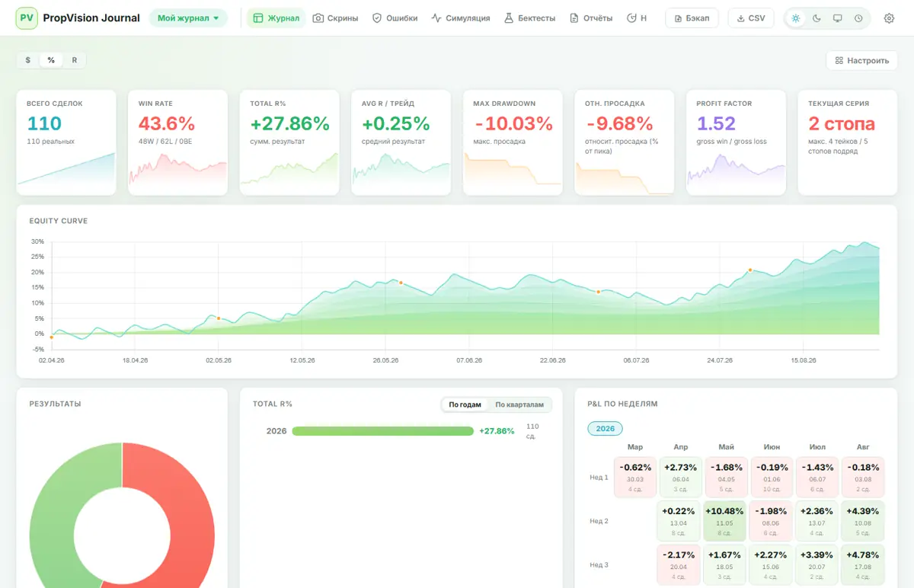This screenshot has width=914, height=588.
Task: Click the -0.62% weekly cell for 30.03
Action: [x=635, y=478]
